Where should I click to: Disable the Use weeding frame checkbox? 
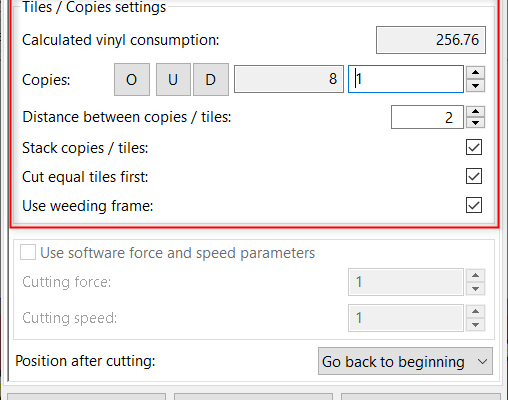coord(474,205)
